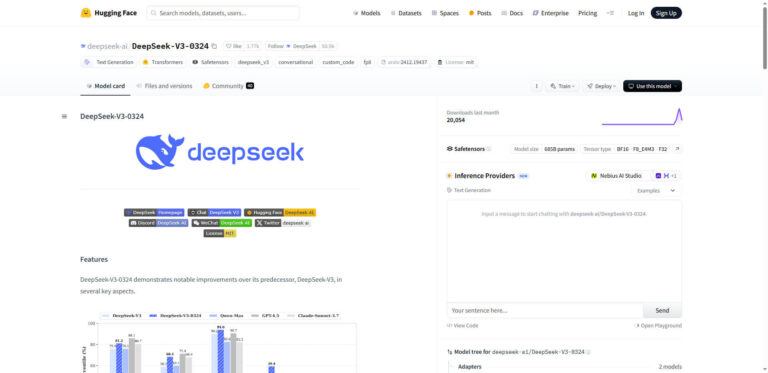Click the Inference Providers heading
768x373 pixels.
point(484,176)
